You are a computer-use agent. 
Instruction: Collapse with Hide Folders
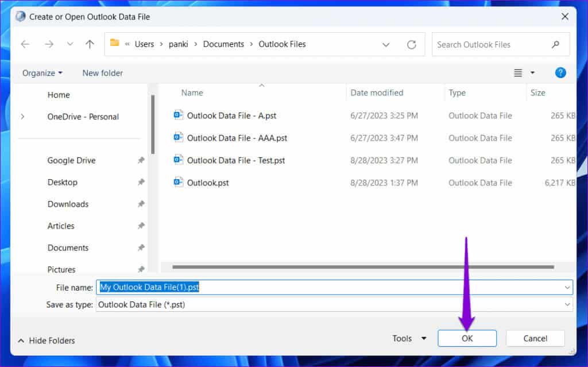coord(47,341)
